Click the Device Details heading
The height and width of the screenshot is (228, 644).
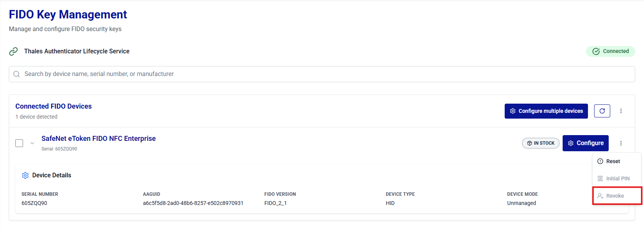(52, 175)
